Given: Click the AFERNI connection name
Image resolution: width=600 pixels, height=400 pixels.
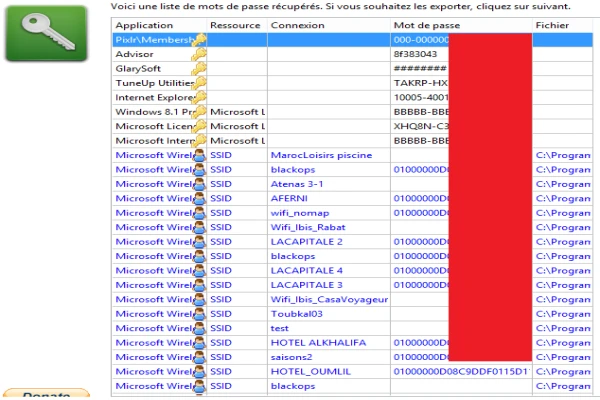Looking at the screenshot, I should (x=289, y=199).
